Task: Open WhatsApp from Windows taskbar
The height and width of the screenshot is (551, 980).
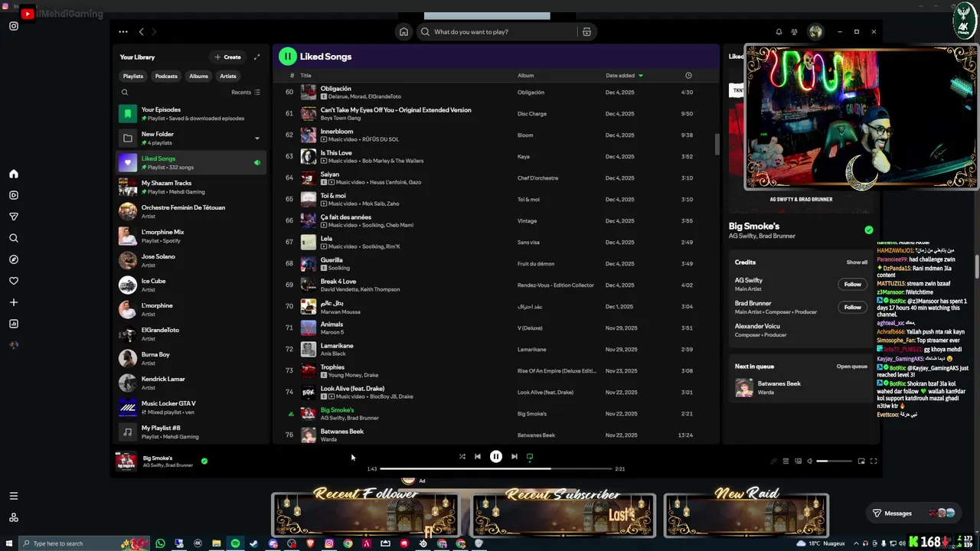Action: 160,543
